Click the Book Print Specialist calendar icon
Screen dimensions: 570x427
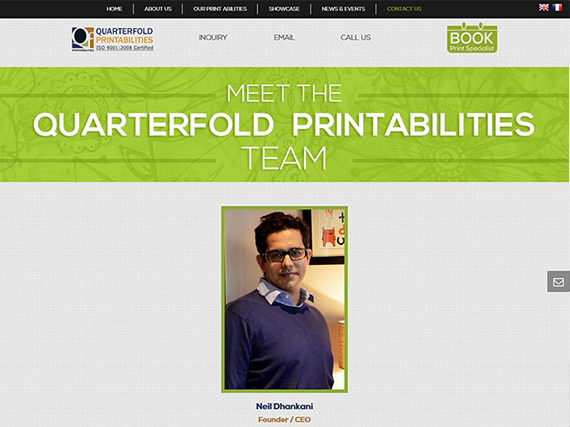[472, 38]
